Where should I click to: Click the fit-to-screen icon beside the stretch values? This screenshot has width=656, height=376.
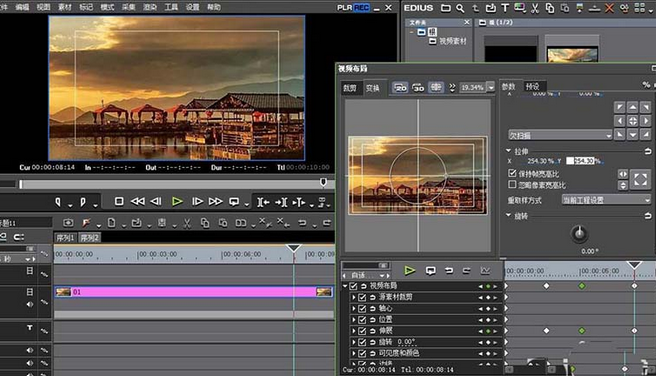coord(640,179)
